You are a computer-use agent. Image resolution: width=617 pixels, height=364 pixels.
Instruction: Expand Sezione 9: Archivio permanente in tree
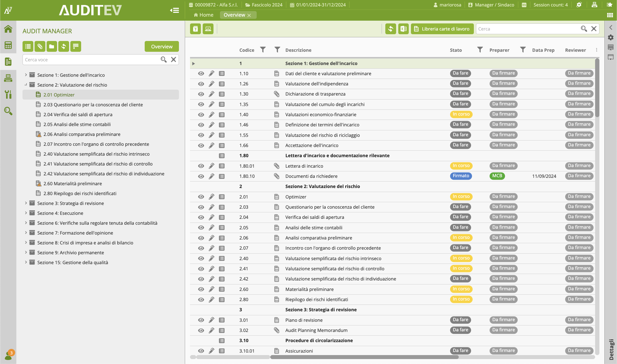26,252
